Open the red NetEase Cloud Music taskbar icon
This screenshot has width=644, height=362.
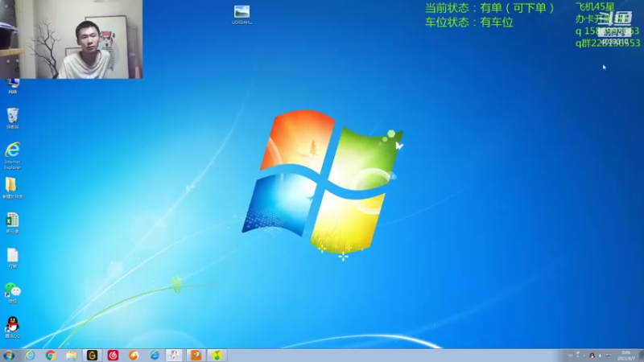[113, 356]
